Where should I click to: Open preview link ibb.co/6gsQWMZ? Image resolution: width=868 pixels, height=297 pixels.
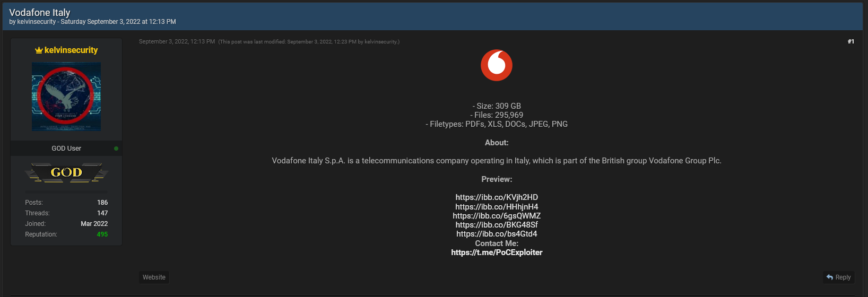coord(497,216)
